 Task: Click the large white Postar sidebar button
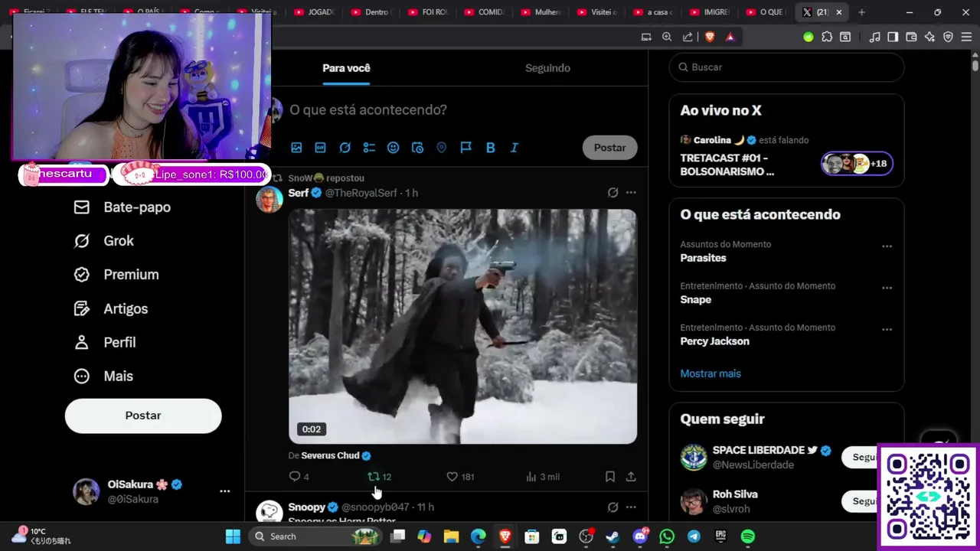(x=143, y=416)
